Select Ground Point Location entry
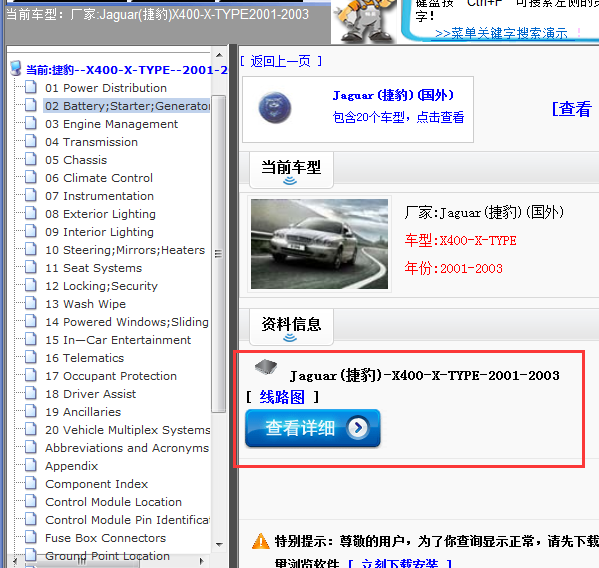599x568 pixels. coord(107,556)
